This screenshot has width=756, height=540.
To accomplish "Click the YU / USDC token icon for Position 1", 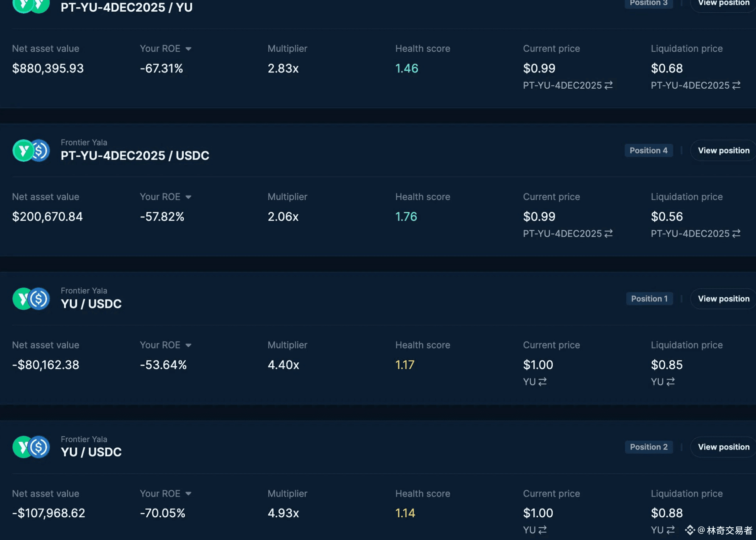I will 31,299.
